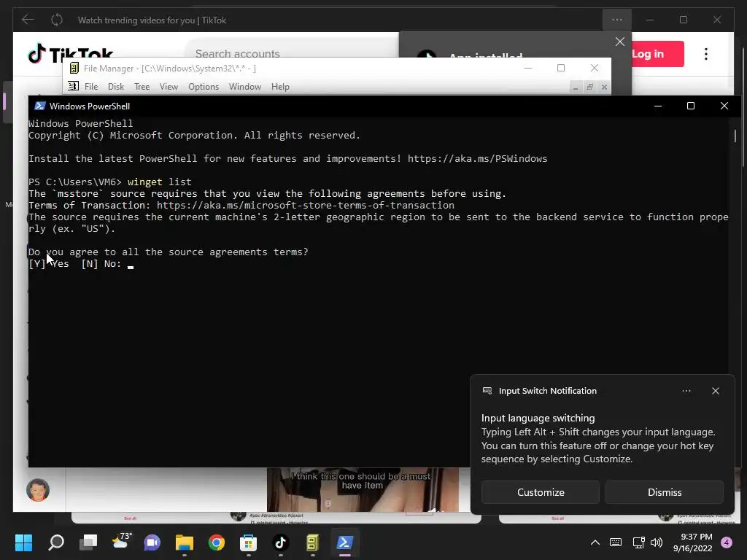Click TikTok video with must-have caption

(x=363, y=490)
